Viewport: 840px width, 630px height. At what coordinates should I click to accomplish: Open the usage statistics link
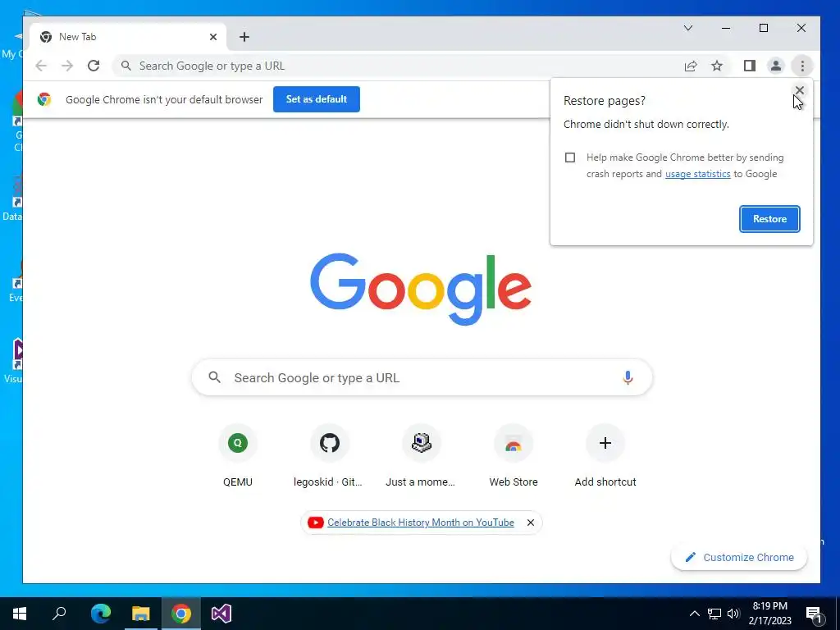(697, 174)
